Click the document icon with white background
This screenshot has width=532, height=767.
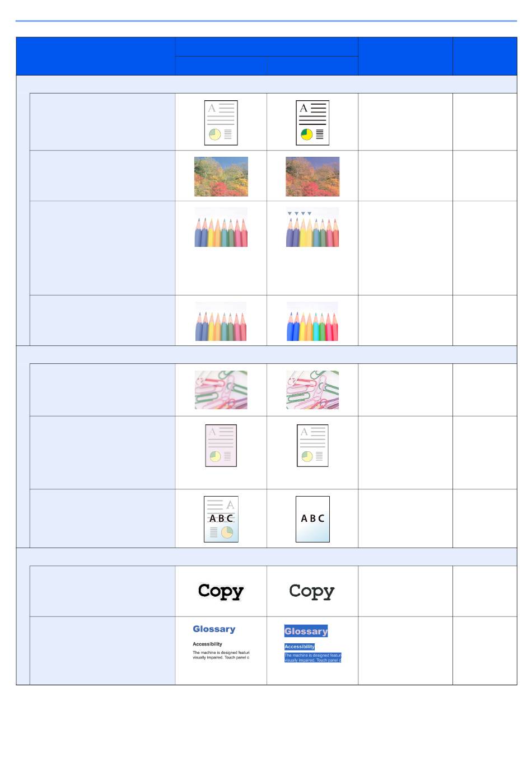(312, 446)
